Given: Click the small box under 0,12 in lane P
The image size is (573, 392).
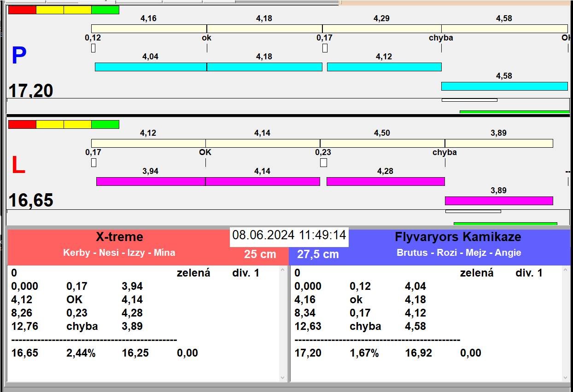Looking at the screenshot, I should click(93, 48).
